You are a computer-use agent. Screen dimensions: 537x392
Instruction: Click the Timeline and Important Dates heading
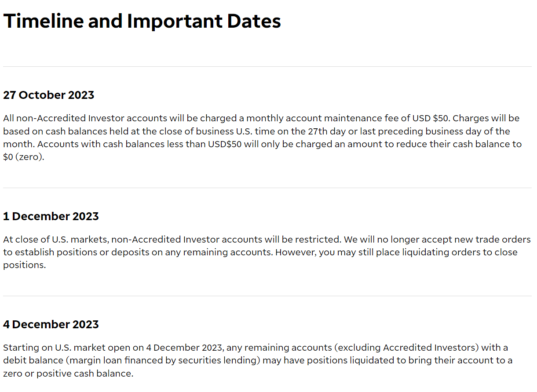click(x=142, y=21)
